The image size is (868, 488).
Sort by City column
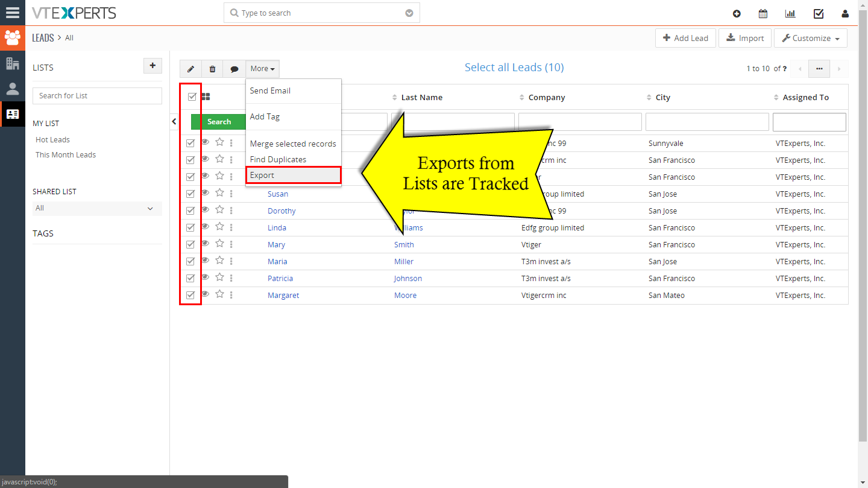(662, 97)
